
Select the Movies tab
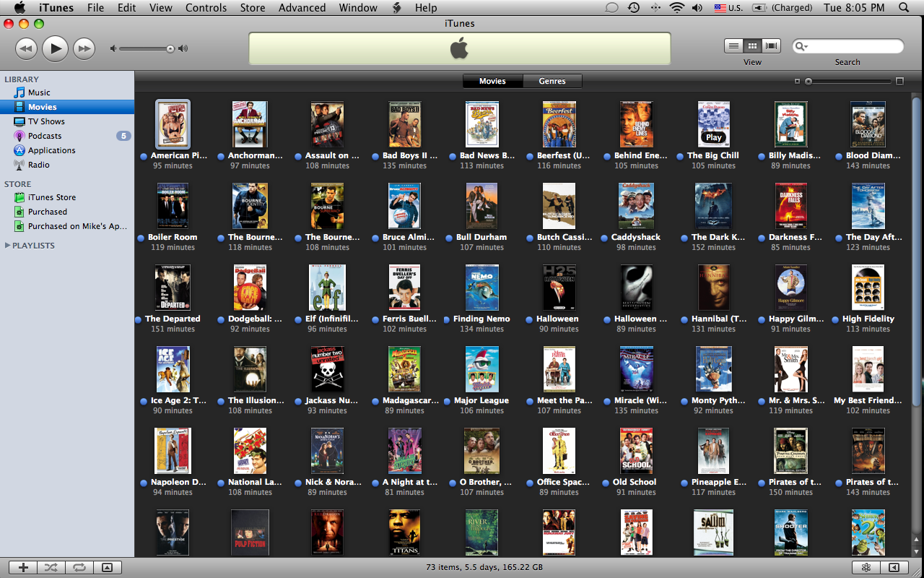(x=492, y=81)
